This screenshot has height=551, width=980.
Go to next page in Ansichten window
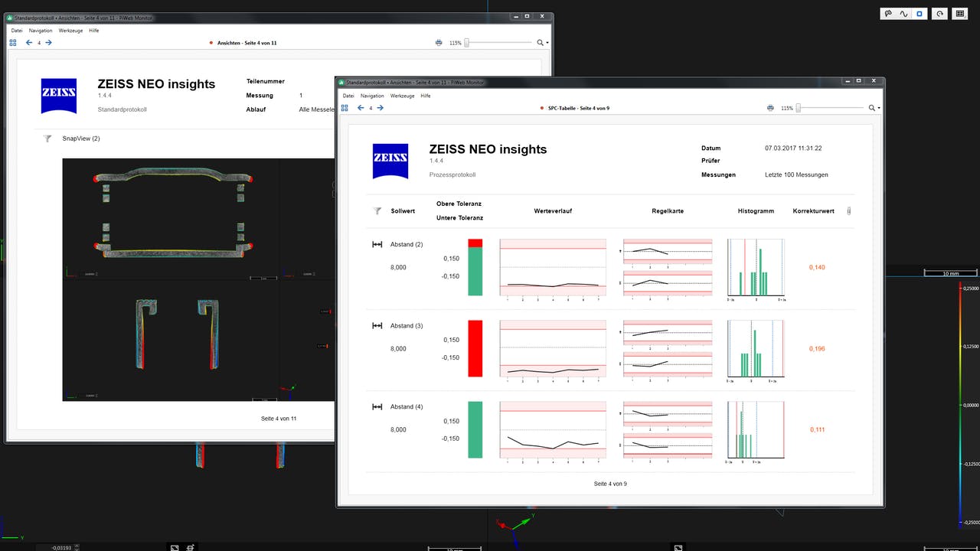click(49, 43)
